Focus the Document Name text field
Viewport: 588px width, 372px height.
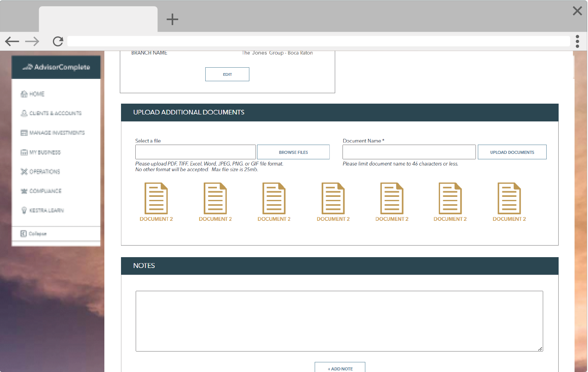(409, 152)
